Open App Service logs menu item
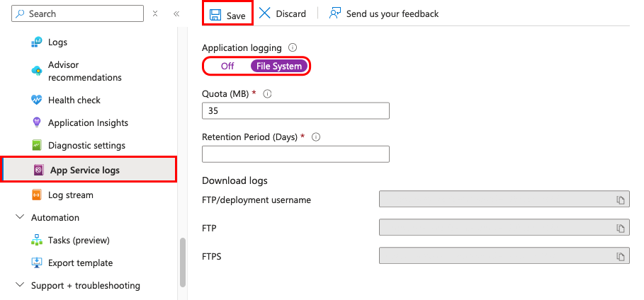644x300 pixels. (x=84, y=170)
